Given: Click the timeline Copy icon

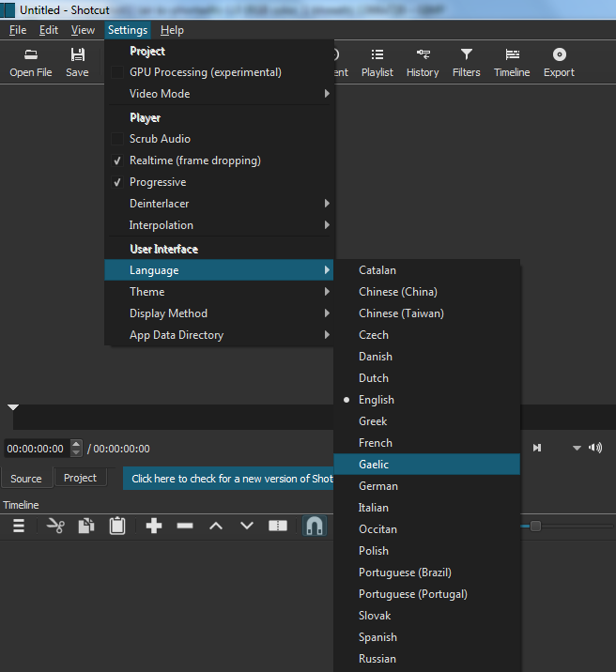Looking at the screenshot, I should [86, 526].
